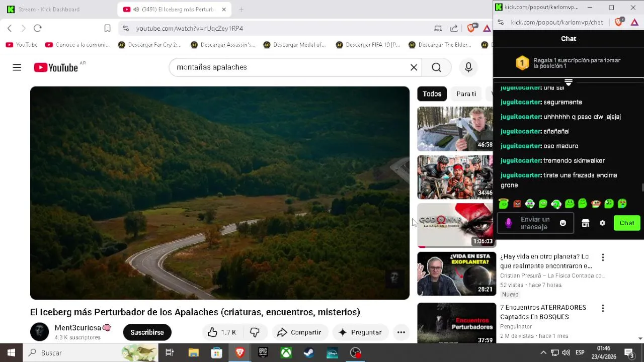The height and width of the screenshot is (362, 644).
Task: Open share icon in the address bar
Action: [454, 28]
